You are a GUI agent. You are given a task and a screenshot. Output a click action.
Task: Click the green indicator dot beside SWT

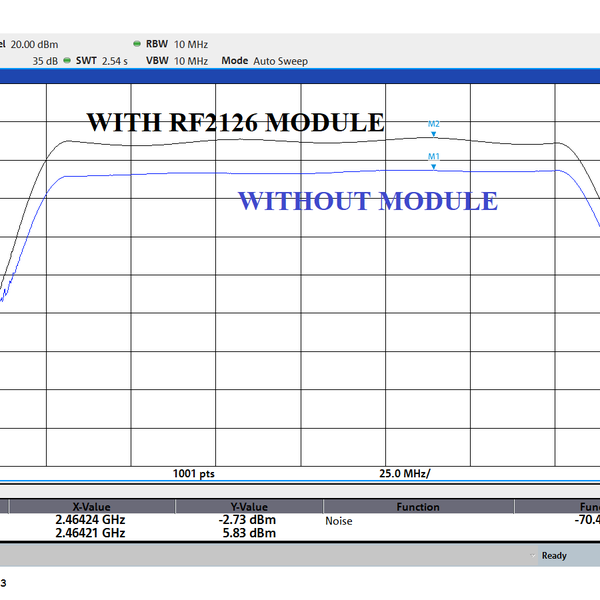(x=67, y=60)
